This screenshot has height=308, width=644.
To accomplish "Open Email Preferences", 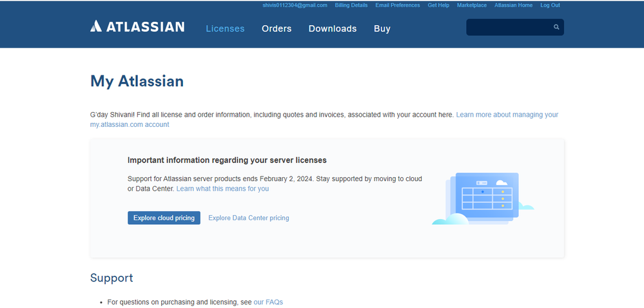I will point(398,5).
